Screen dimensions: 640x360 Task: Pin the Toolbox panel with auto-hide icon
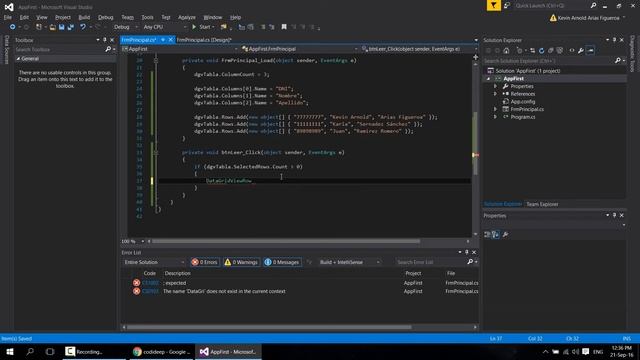[104, 40]
